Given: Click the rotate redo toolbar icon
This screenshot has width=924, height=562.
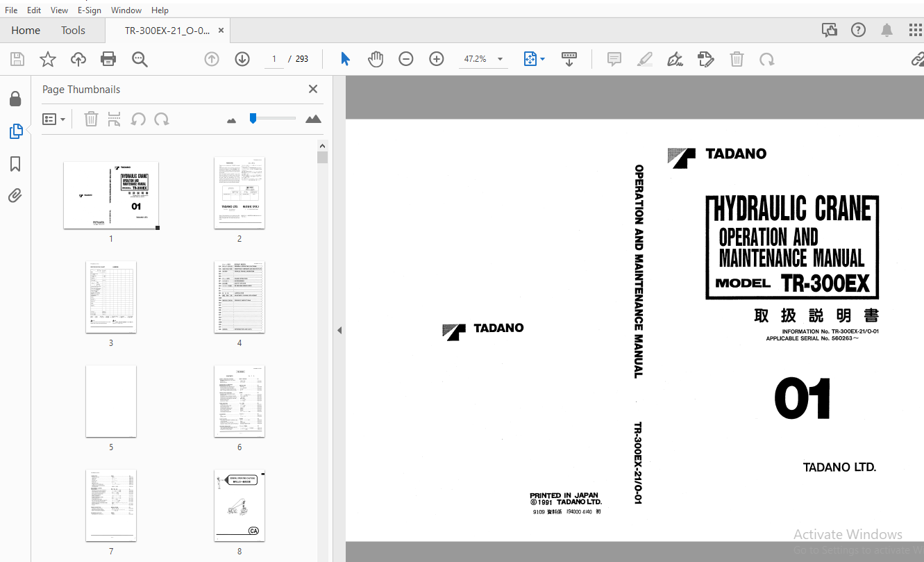Looking at the screenshot, I should 767,59.
